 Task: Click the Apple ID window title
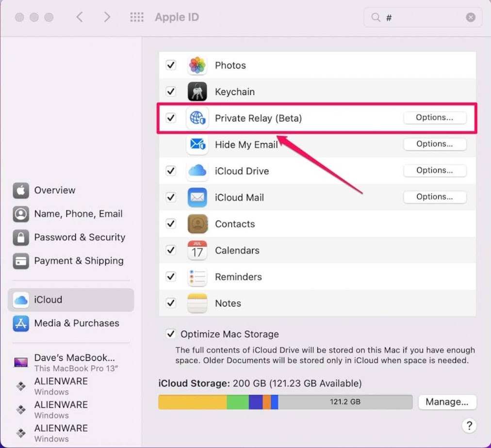click(x=177, y=17)
